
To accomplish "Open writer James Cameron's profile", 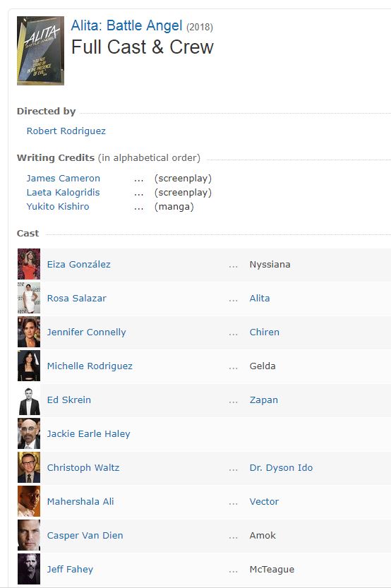I will (x=64, y=178).
